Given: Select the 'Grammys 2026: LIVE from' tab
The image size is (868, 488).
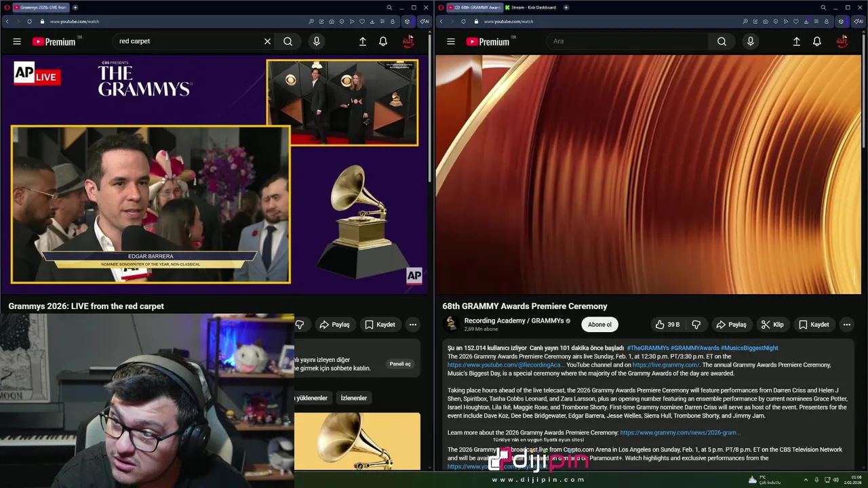Looking at the screenshot, I should pyautogui.click(x=40, y=7).
